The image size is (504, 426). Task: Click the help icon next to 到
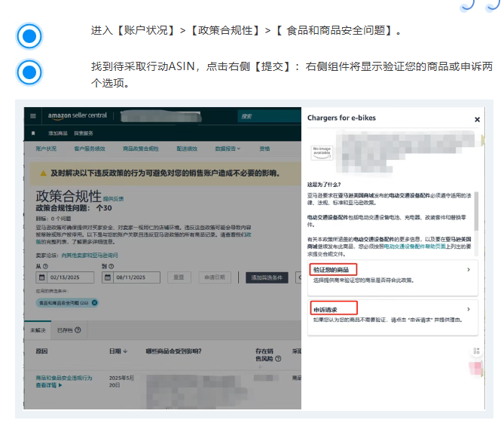click(x=111, y=266)
